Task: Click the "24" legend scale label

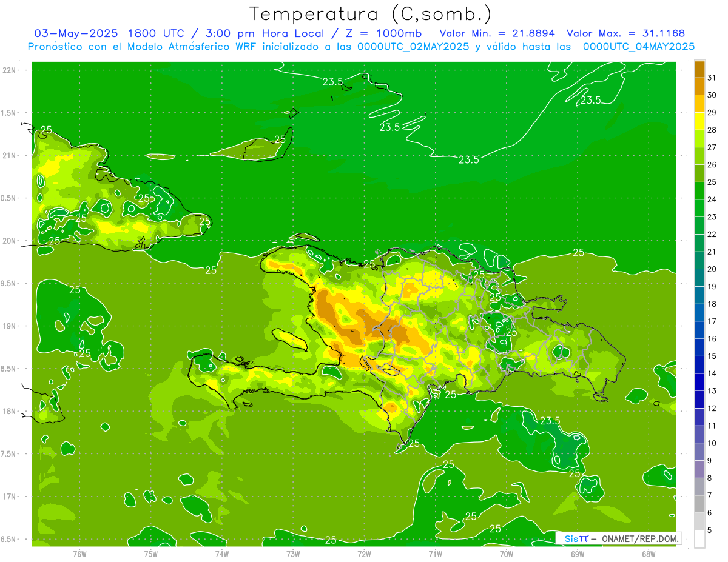Action: pyautogui.click(x=712, y=199)
